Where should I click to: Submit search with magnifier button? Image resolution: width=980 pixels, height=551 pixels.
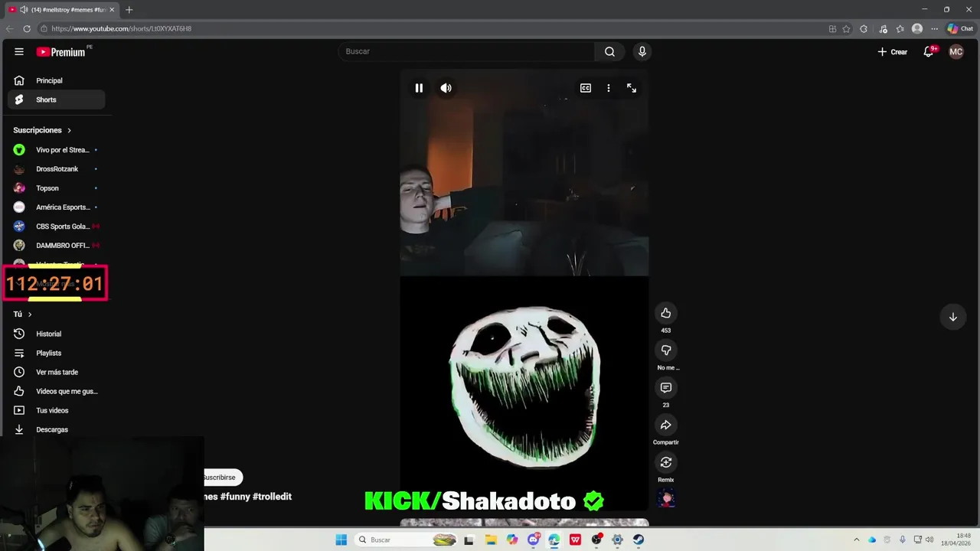click(609, 51)
